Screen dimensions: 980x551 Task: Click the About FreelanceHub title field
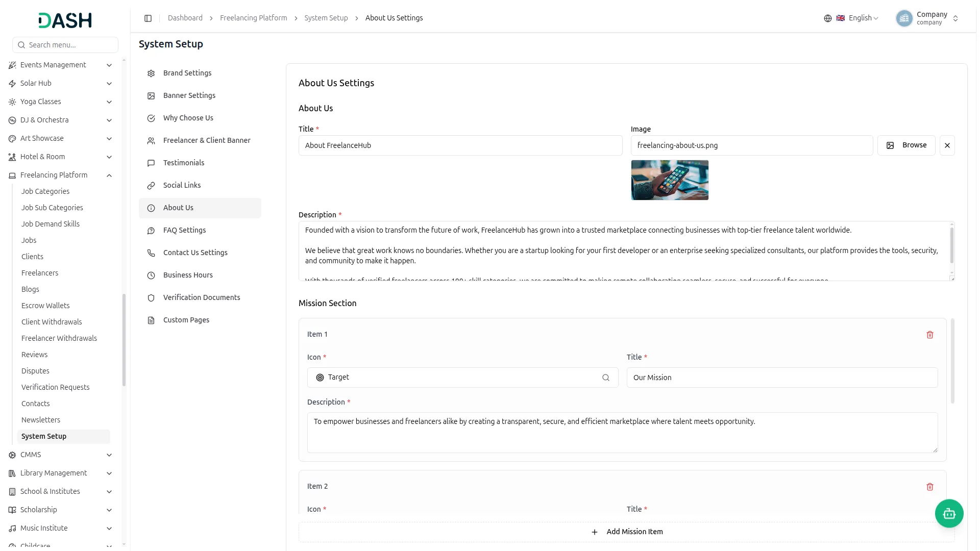point(460,145)
